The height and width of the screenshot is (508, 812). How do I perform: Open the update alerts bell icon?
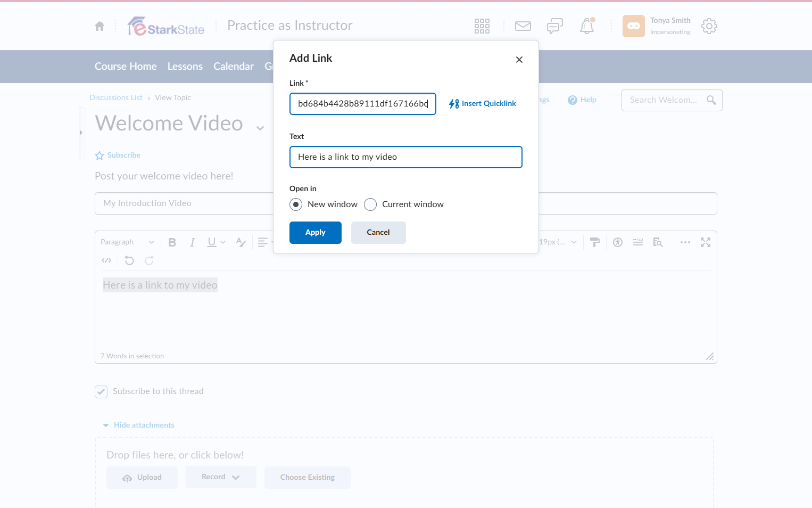click(x=587, y=26)
